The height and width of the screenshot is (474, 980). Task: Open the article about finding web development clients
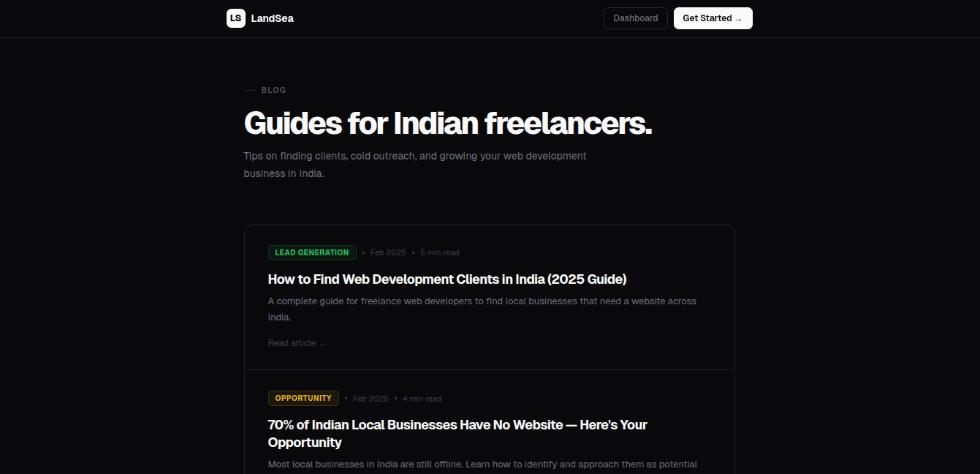pos(447,279)
